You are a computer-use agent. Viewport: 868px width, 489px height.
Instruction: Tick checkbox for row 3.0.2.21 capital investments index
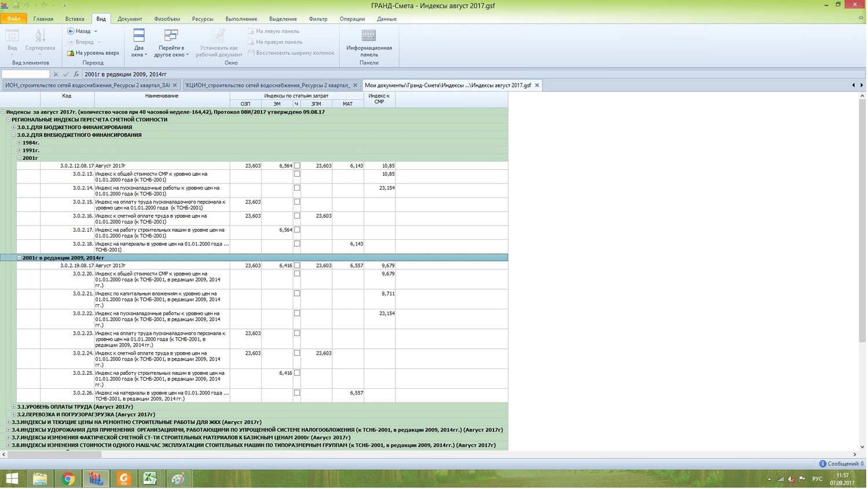[297, 294]
